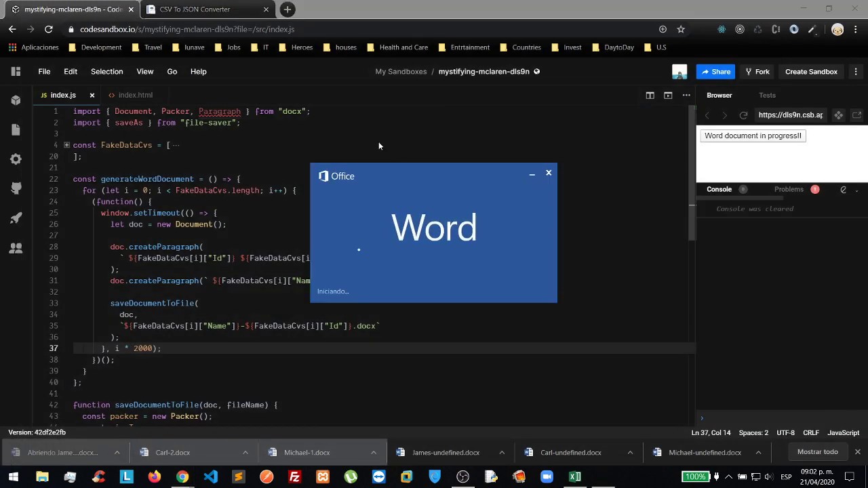
Task: Open the Selection menu
Action: coord(107,71)
